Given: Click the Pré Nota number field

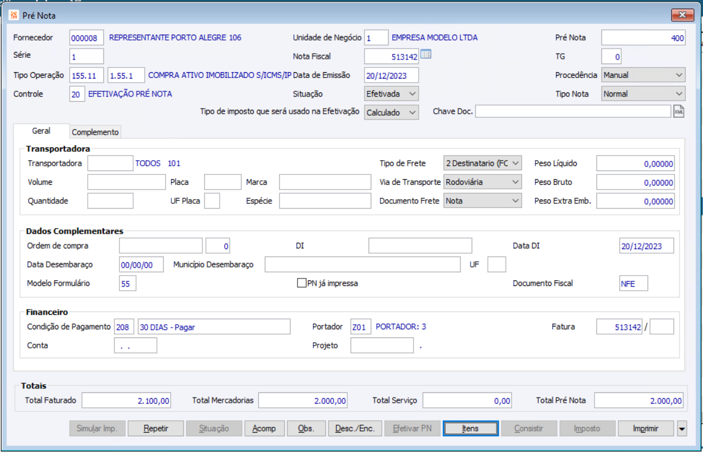Looking at the screenshot, I should 643,38.
